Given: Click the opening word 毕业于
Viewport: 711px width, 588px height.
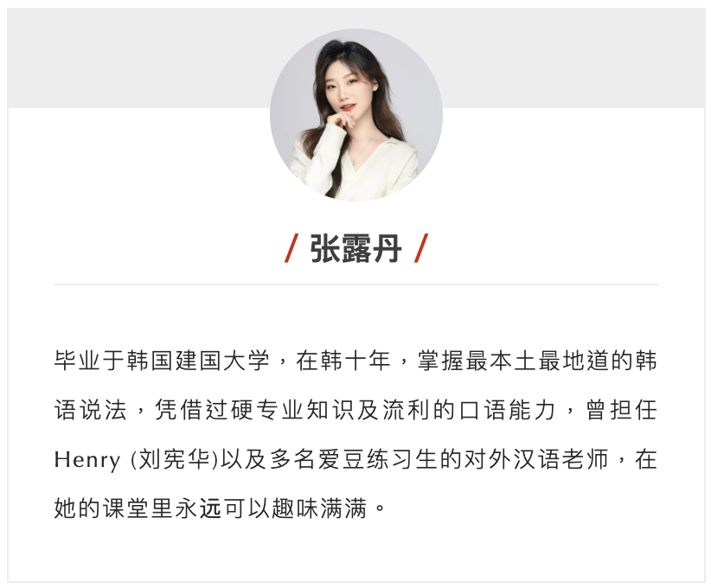Looking at the screenshot, I should click(89, 361).
